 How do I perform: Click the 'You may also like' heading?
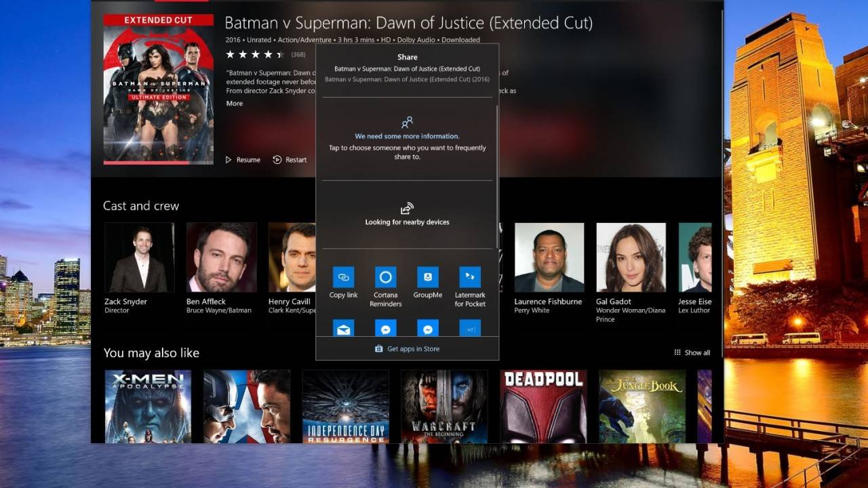click(151, 352)
